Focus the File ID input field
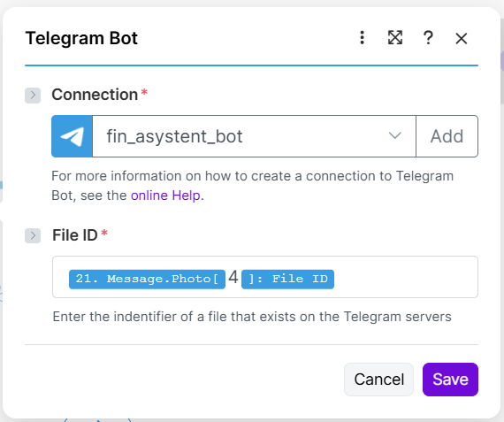This screenshot has height=422, width=504. (265, 277)
